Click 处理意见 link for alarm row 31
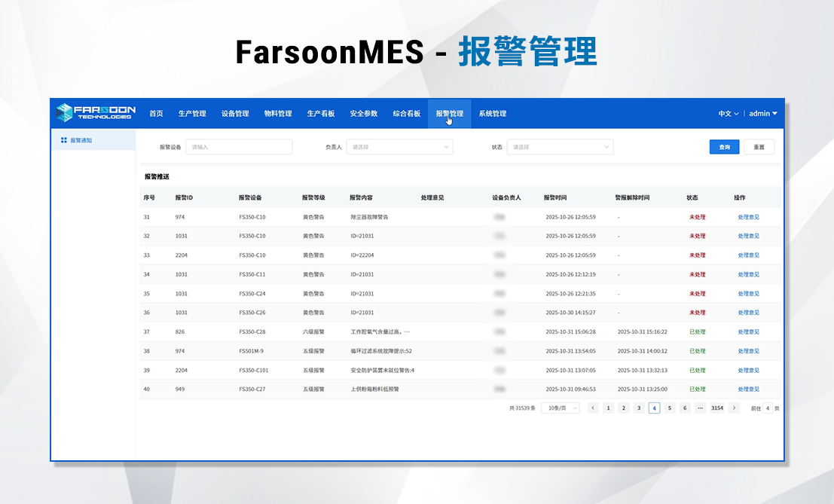834x504 pixels. (748, 217)
